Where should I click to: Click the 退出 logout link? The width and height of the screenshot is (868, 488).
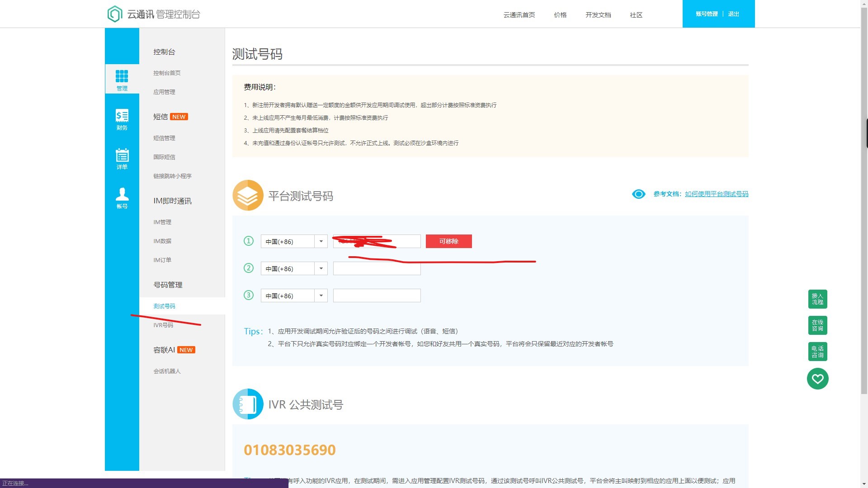(x=733, y=14)
